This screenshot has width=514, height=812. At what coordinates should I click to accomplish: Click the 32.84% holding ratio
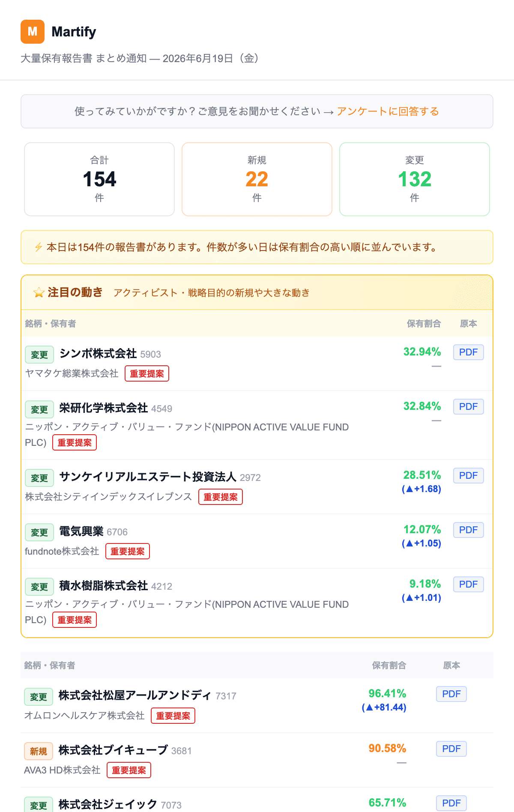pyautogui.click(x=422, y=406)
